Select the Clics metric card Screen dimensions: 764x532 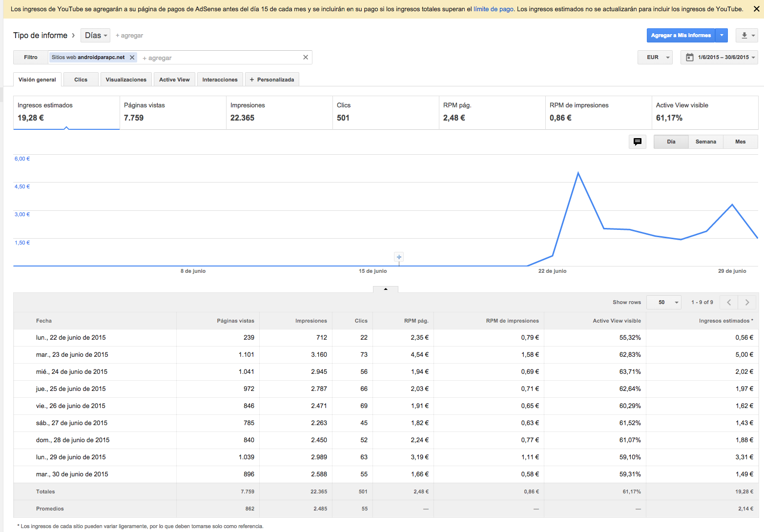(x=386, y=113)
